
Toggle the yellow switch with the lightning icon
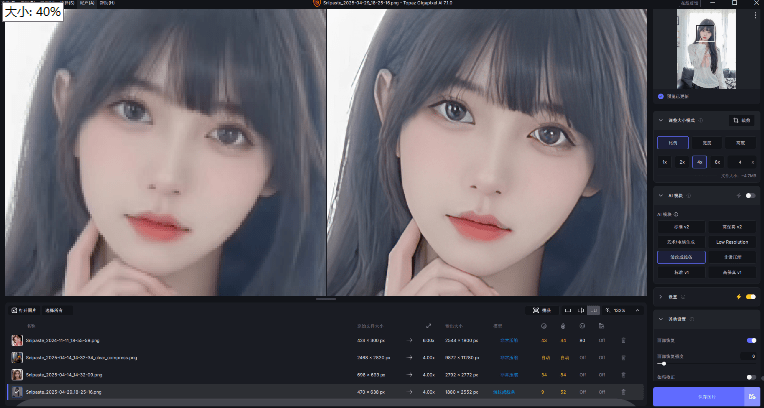coord(749,296)
